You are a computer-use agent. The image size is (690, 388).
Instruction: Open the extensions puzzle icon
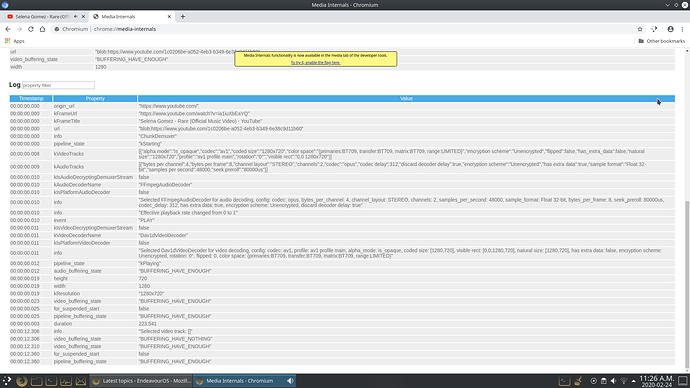coord(654,29)
